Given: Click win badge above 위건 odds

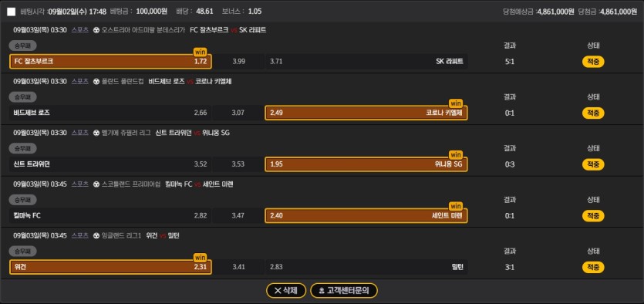Looking at the screenshot, I should 200,258.
